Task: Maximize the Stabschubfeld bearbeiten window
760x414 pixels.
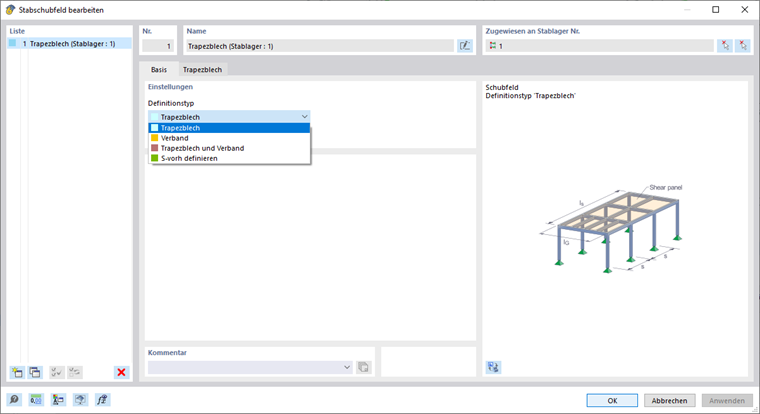Action: point(715,10)
